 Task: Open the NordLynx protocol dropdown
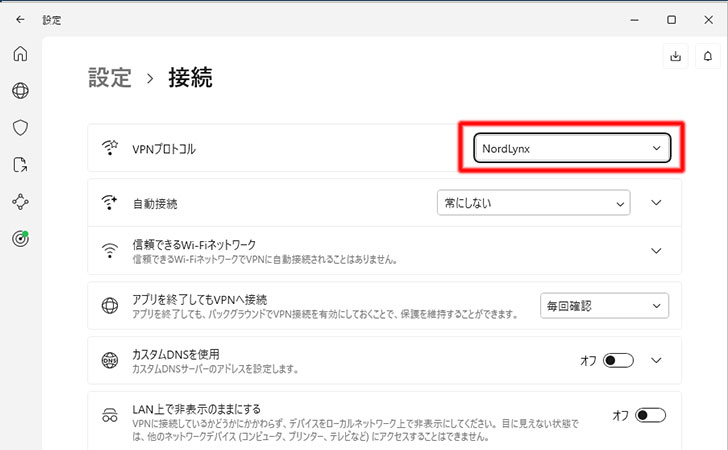572,148
